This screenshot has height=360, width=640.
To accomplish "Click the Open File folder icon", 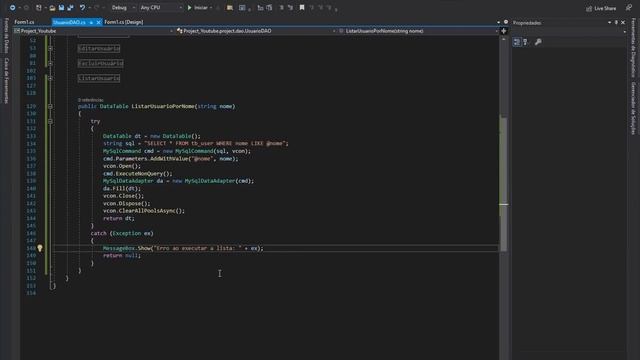I will point(52,8).
